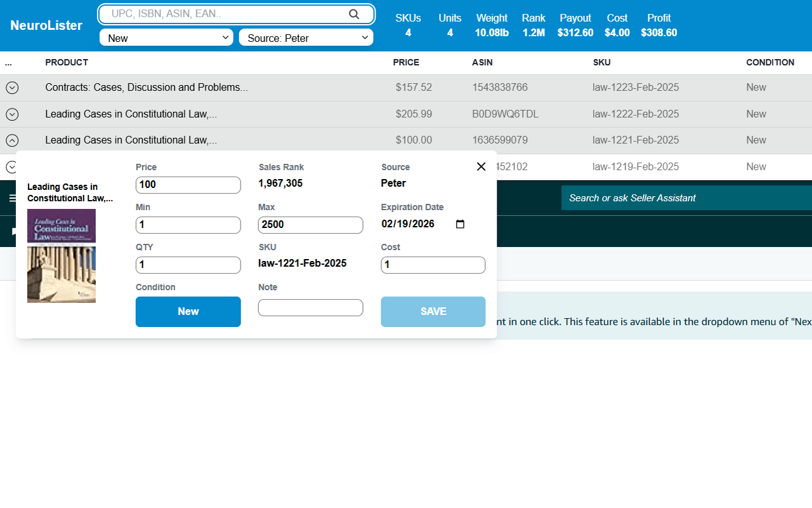Image resolution: width=812 pixels, height=508 pixels.
Task: Collapse the law-1221-Feb-2025 row
Action: (x=12, y=140)
